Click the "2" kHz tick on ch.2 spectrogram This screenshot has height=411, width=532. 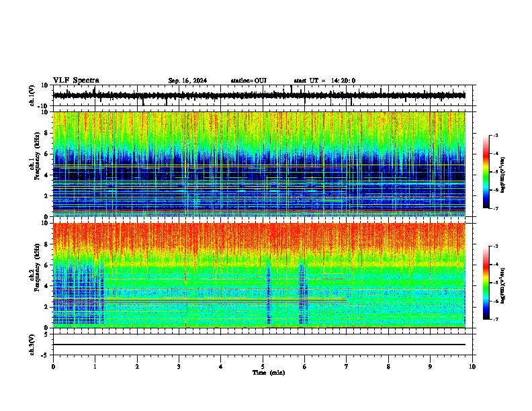46,307
